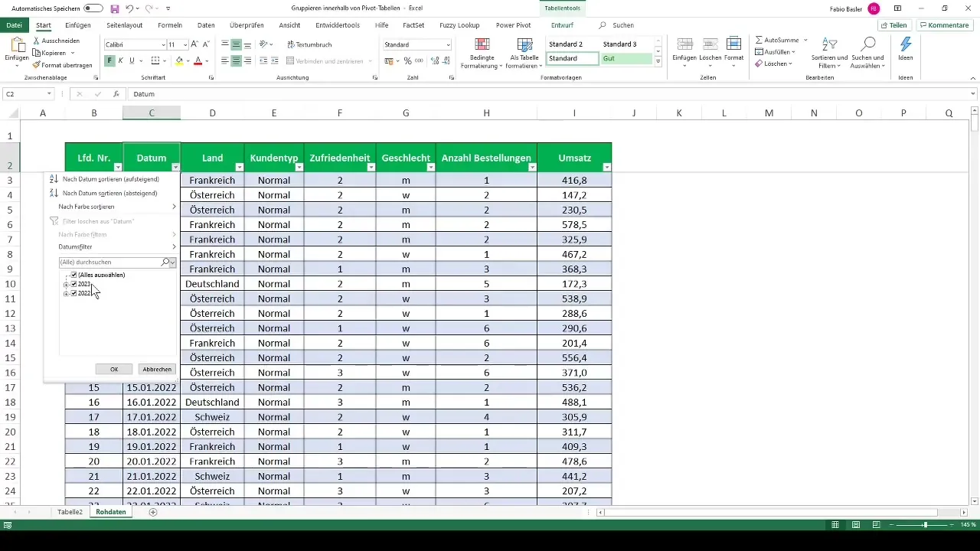Open Suchen und Auswählen magnifier

[867, 44]
